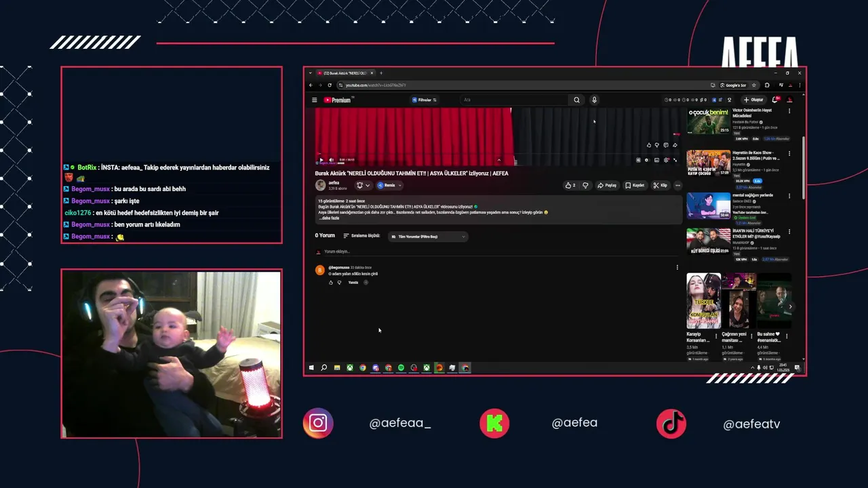
Task: Dislike the begomusss comment
Action: click(339, 283)
